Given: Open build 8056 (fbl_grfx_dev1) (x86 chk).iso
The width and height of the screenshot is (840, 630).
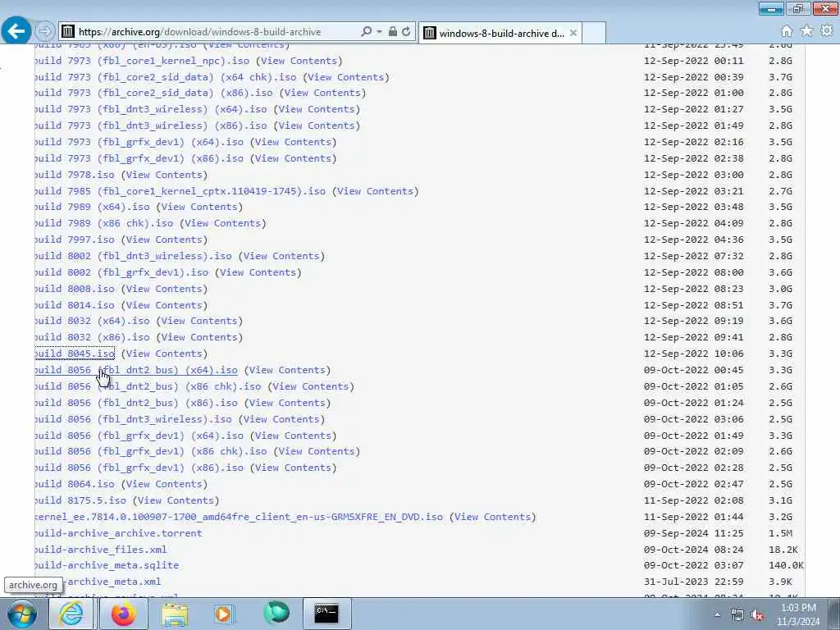Looking at the screenshot, I should coord(151,451).
